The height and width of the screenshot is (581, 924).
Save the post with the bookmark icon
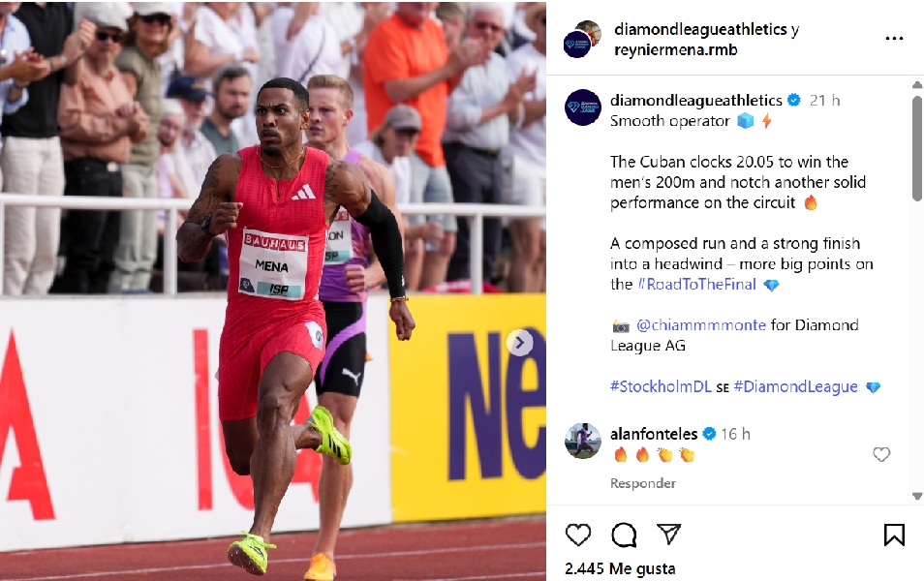click(x=894, y=535)
